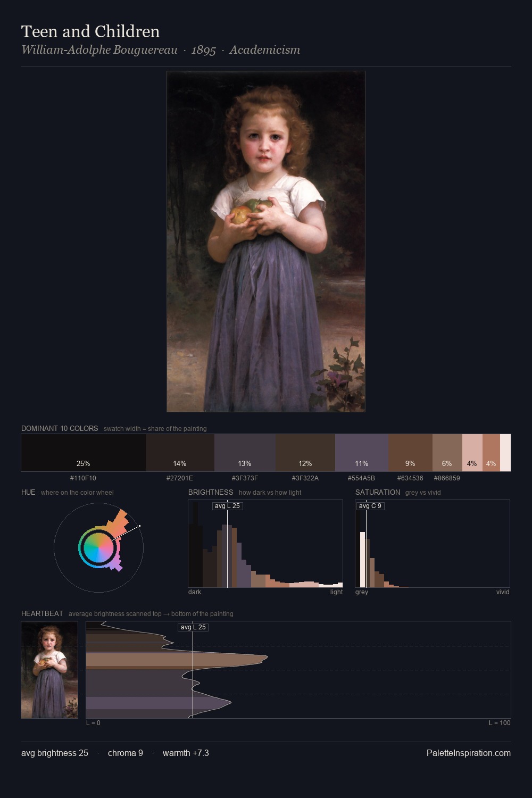
Task: Click the #3F373F swatch at 13%
Action: tap(245, 453)
